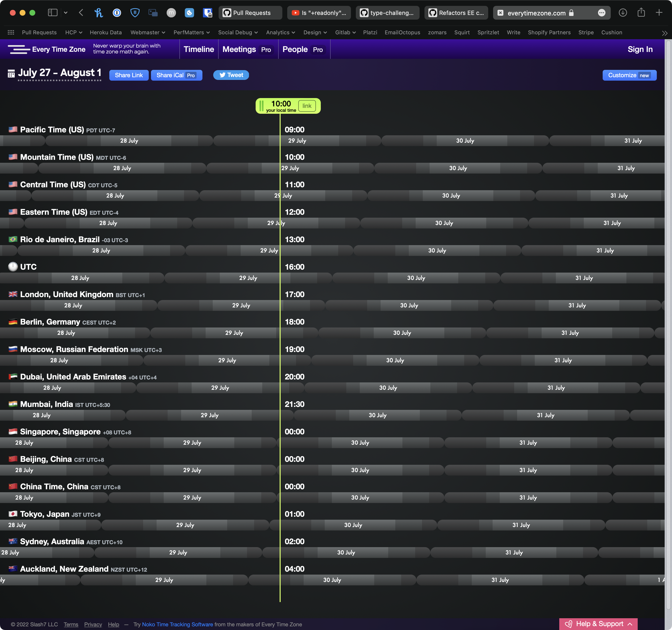This screenshot has width=672, height=630.
Task: Open a new tab with plus icon
Action: 659,13
